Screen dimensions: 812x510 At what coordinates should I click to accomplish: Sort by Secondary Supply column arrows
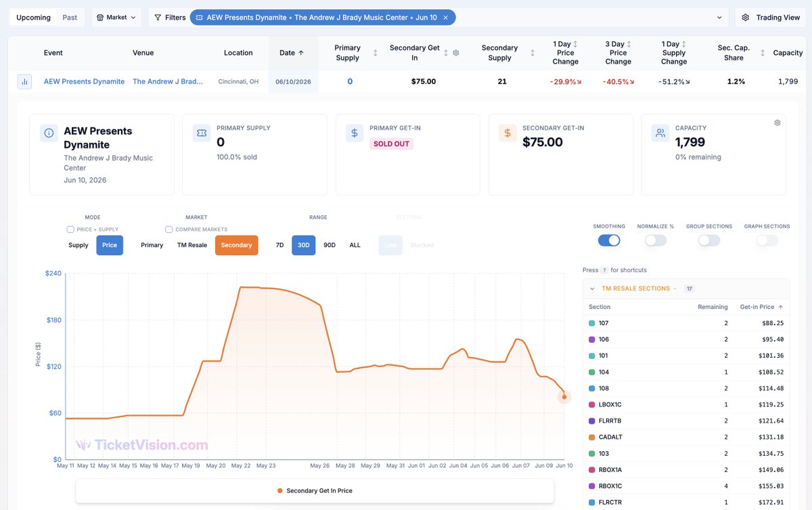coord(533,53)
